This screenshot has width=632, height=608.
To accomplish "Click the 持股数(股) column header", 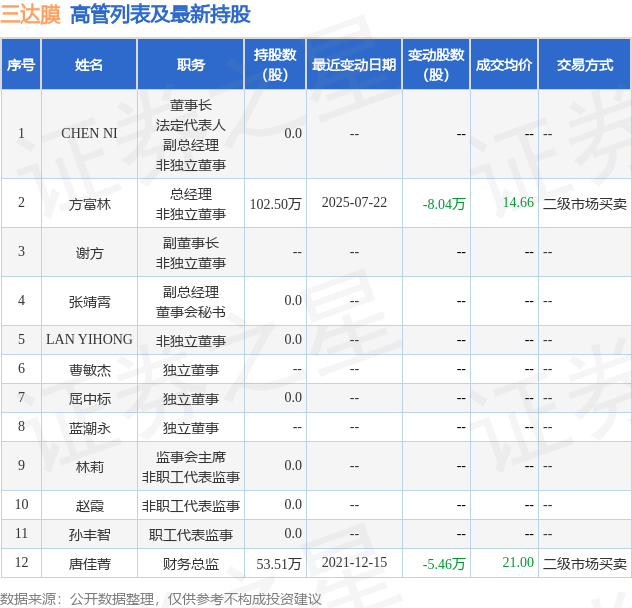I will (275, 65).
